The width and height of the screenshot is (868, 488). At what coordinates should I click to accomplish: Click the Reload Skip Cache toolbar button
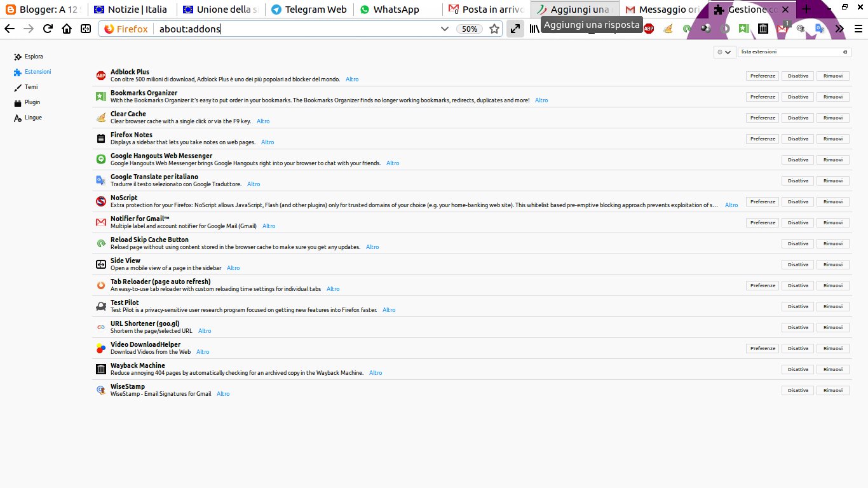click(687, 29)
